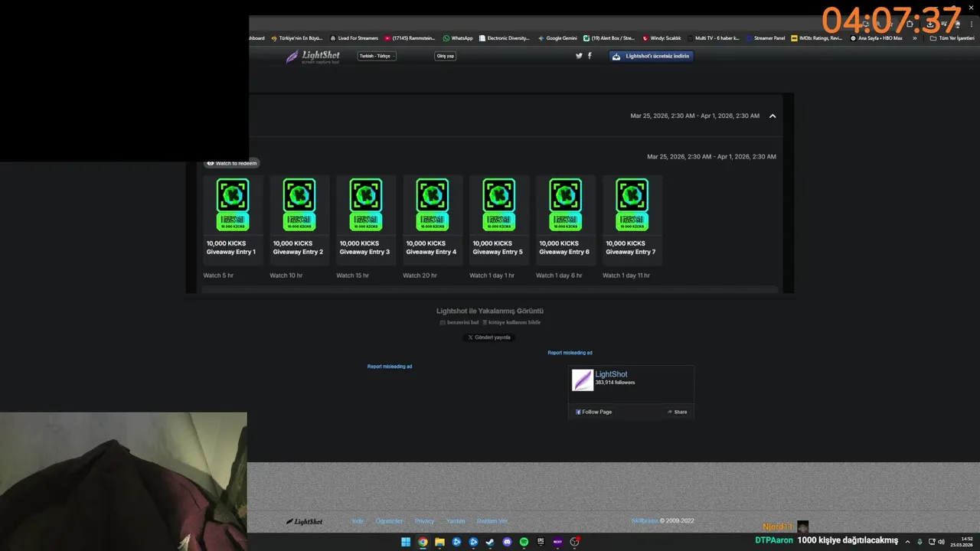
Task: Open Epic Games Launcher from the taskbar
Action: [541, 542]
